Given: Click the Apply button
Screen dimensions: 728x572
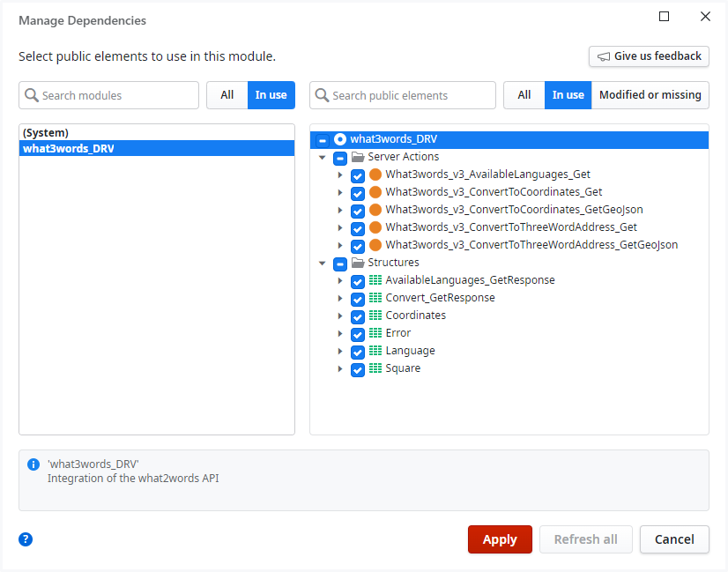Looking at the screenshot, I should [x=500, y=539].
